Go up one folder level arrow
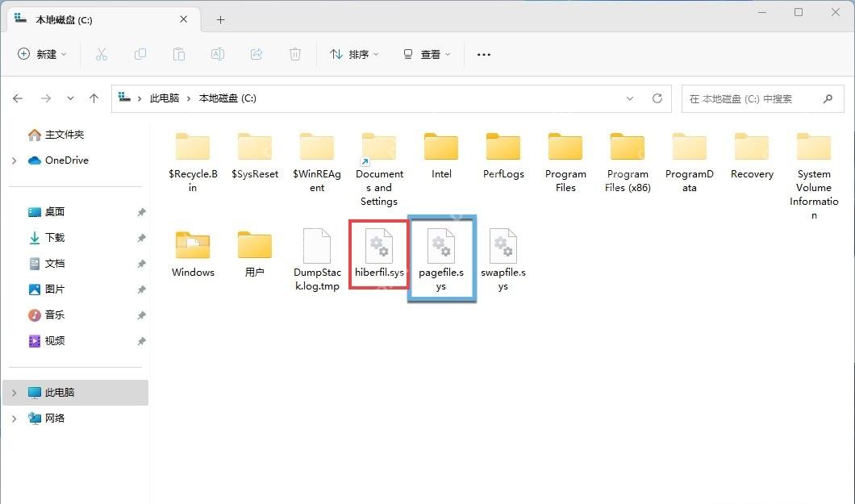Screen dimensions: 855x504 [x=94, y=98]
